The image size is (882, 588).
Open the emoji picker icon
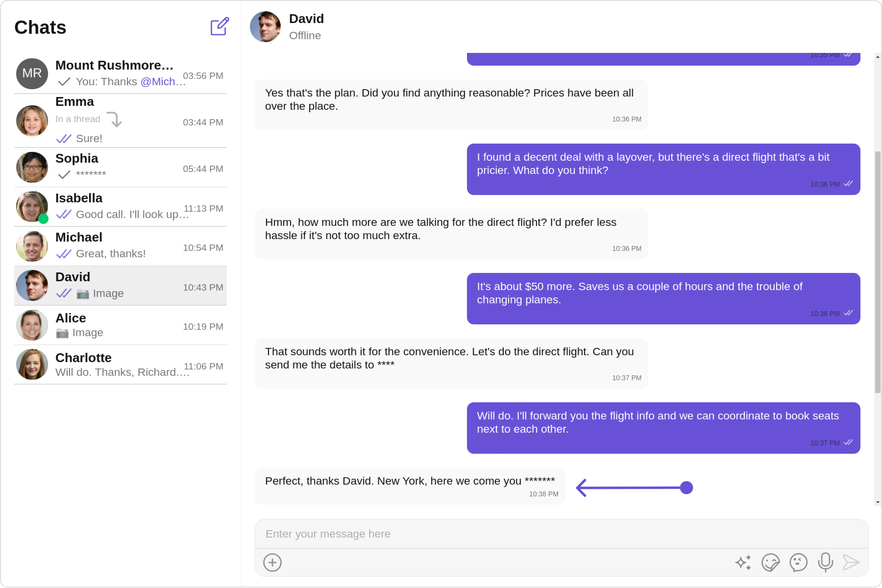[x=798, y=562]
